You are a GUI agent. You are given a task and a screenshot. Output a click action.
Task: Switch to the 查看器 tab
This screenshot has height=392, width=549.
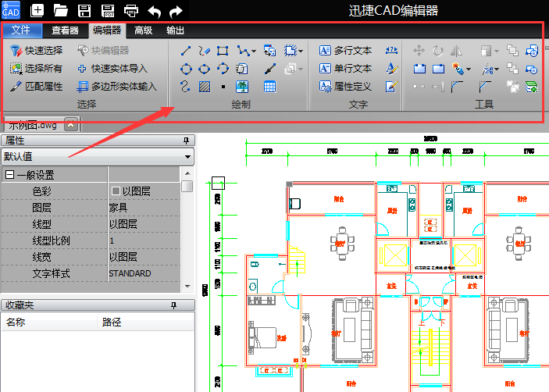tap(65, 30)
